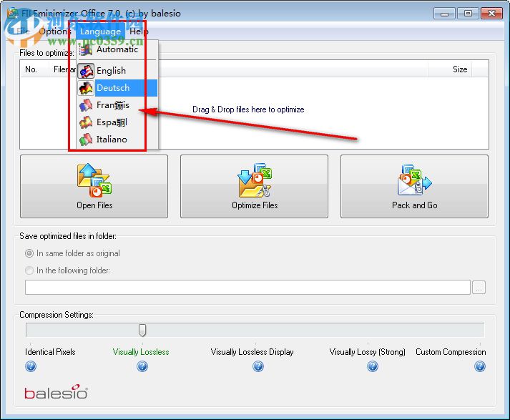Click the Pack and Go button

point(414,186)
